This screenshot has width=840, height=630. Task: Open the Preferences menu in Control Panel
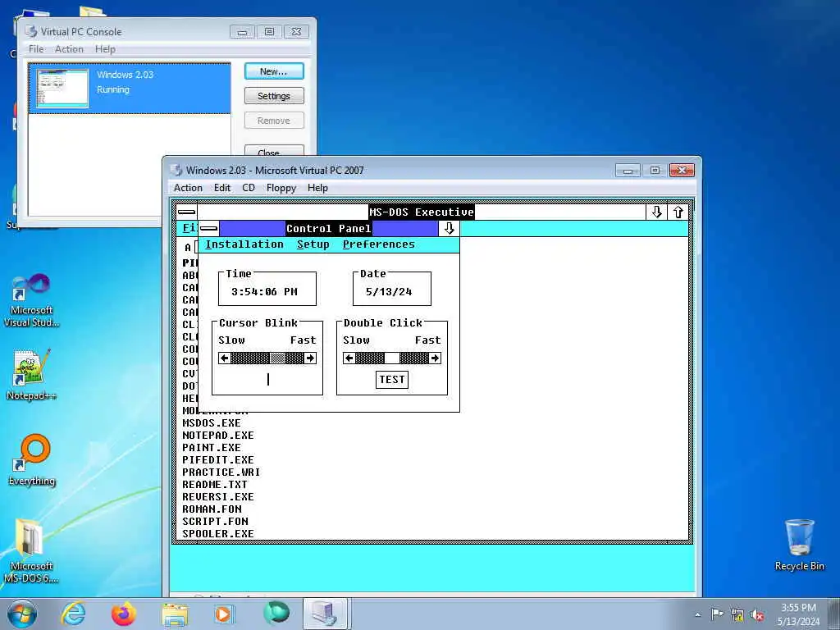[x=379, y=244]
